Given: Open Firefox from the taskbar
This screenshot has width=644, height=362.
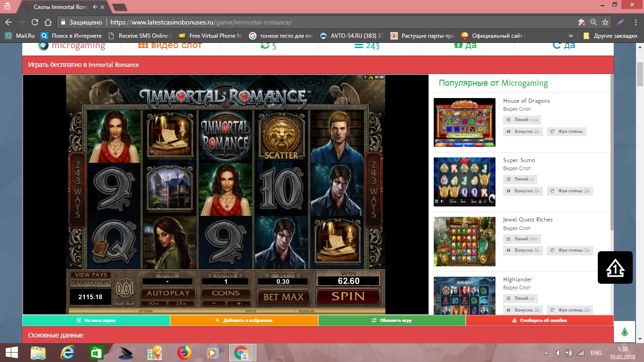Looking at the screenshot, I should [184, 353].
